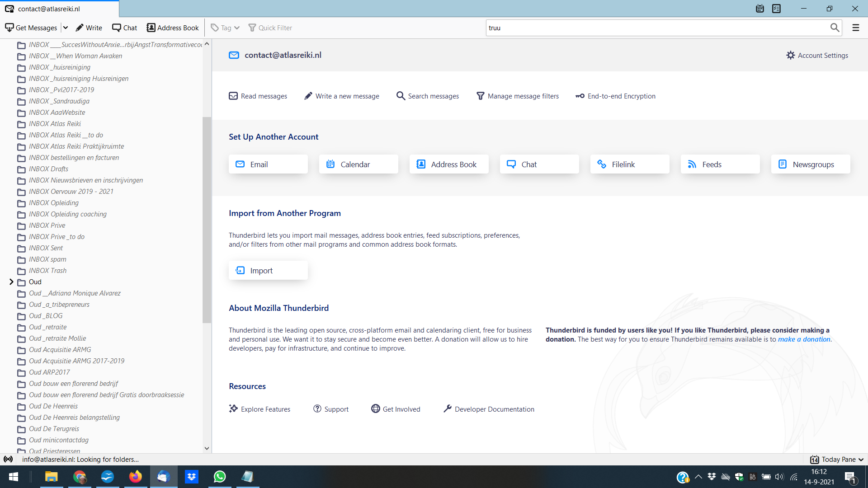Image resolution: width=868 pixels, height=488 pixels.
Task: Open the Windows Start menu
Action: point(14,477)
